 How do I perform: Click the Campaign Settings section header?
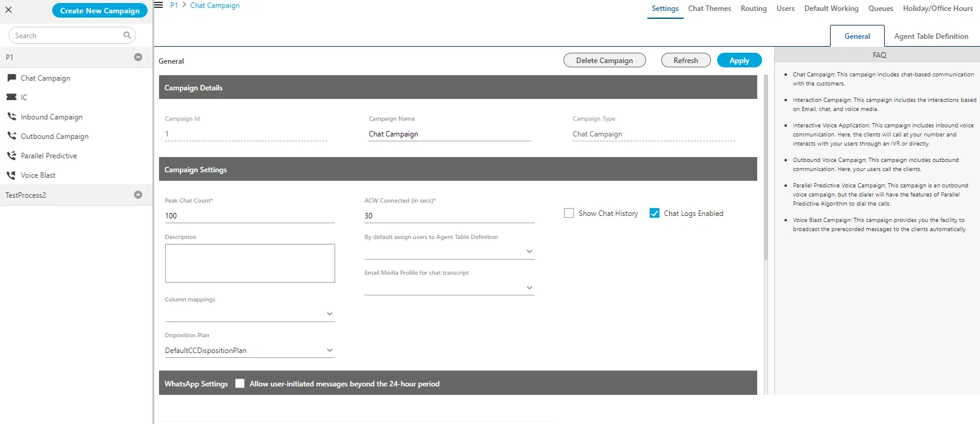coord(458,169)
